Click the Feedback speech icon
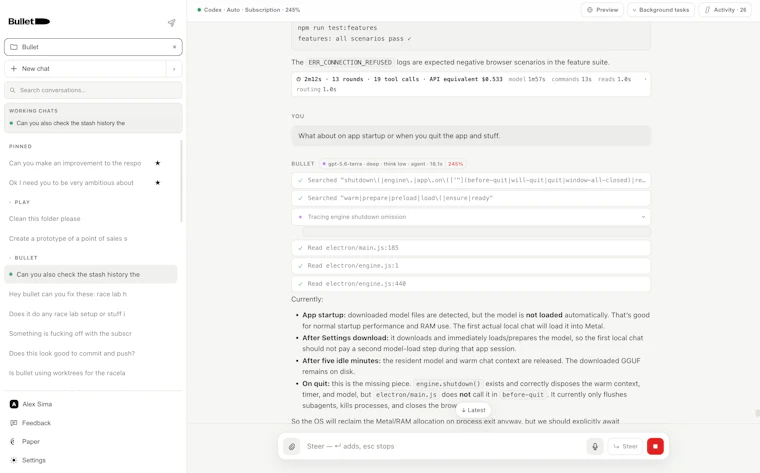Viewport: 760px width, 473px height. (x=14, y=423)
